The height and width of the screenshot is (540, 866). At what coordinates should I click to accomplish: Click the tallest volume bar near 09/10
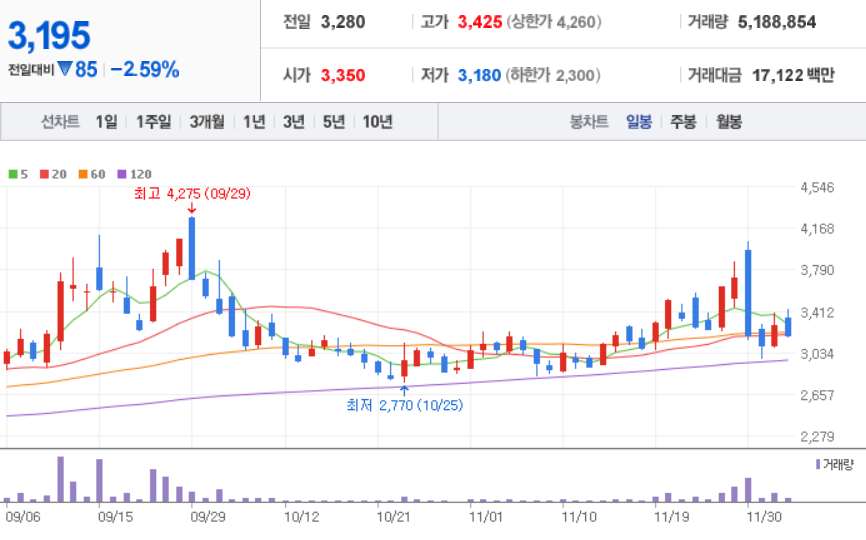(61, 479)
